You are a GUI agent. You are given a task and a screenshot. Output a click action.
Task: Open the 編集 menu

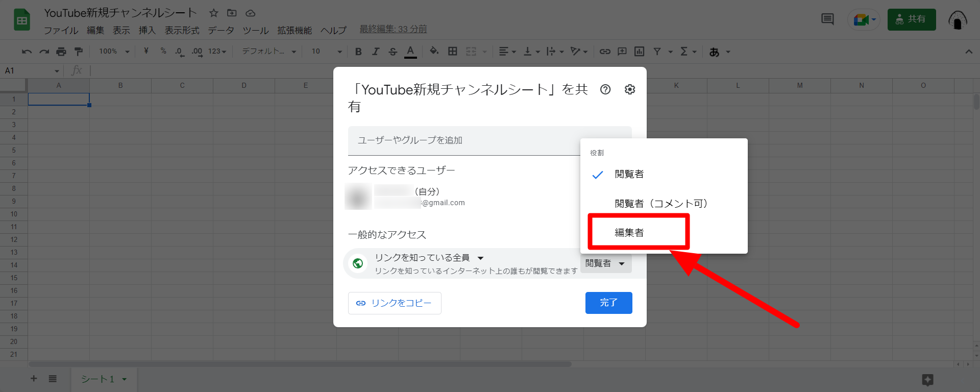tap(95, 30)
